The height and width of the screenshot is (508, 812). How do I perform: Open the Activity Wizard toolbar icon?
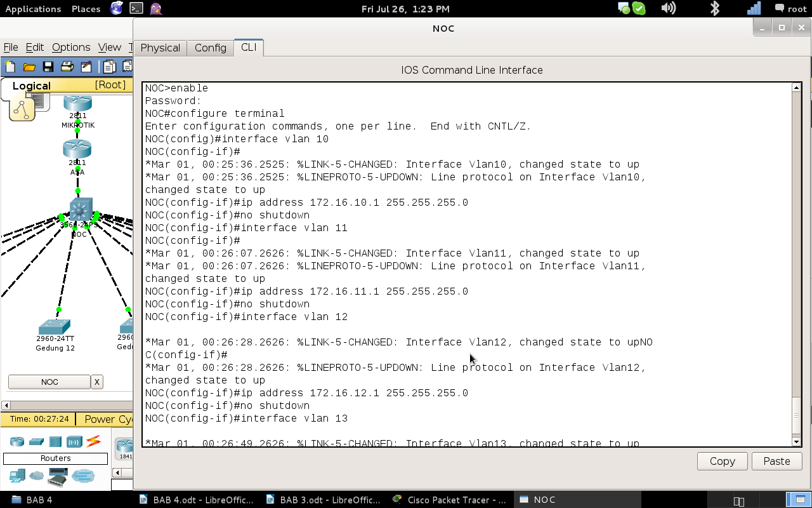pos(86,67)
